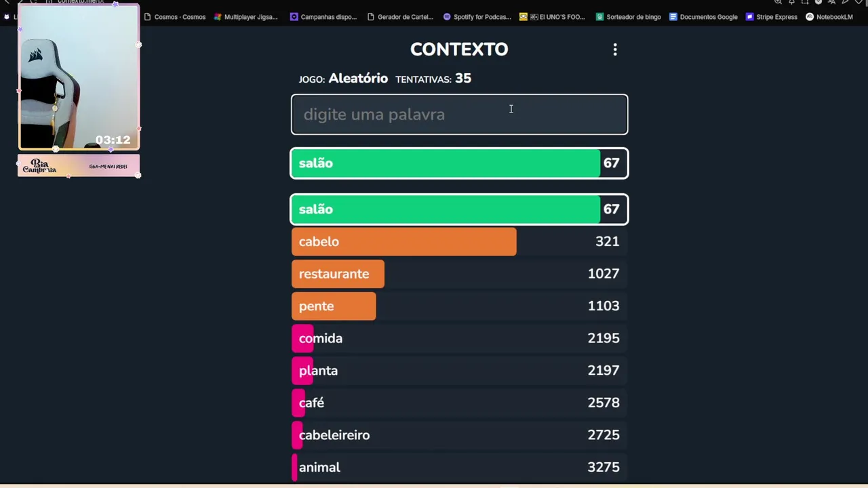Select the 'cabelo' guess bar

tap(403, 242)
